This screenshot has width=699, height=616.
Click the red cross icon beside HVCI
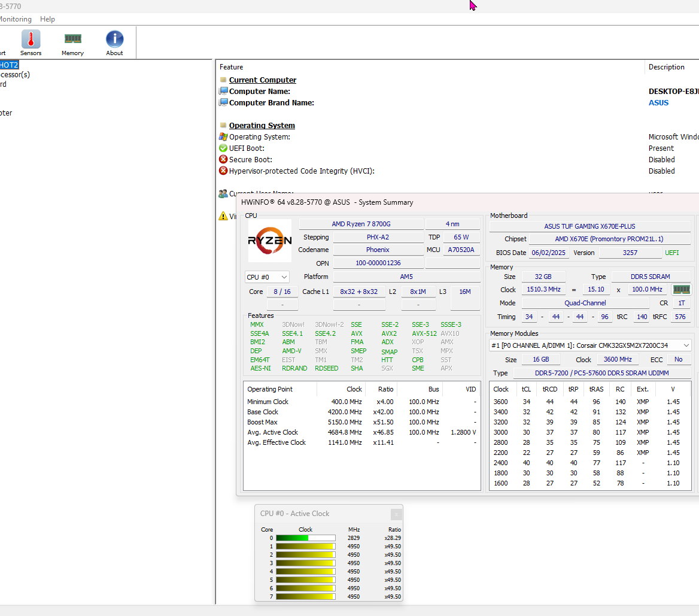[223, 171]
